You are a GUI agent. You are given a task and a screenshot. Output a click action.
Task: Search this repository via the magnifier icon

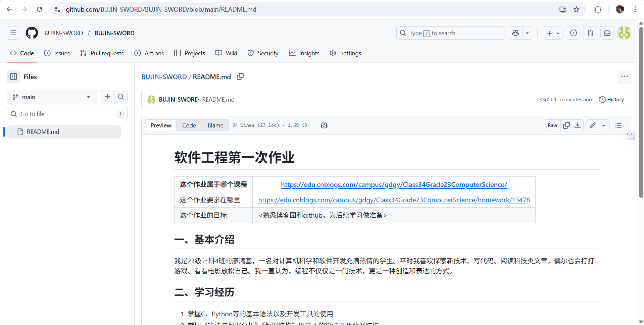(120, 97)
